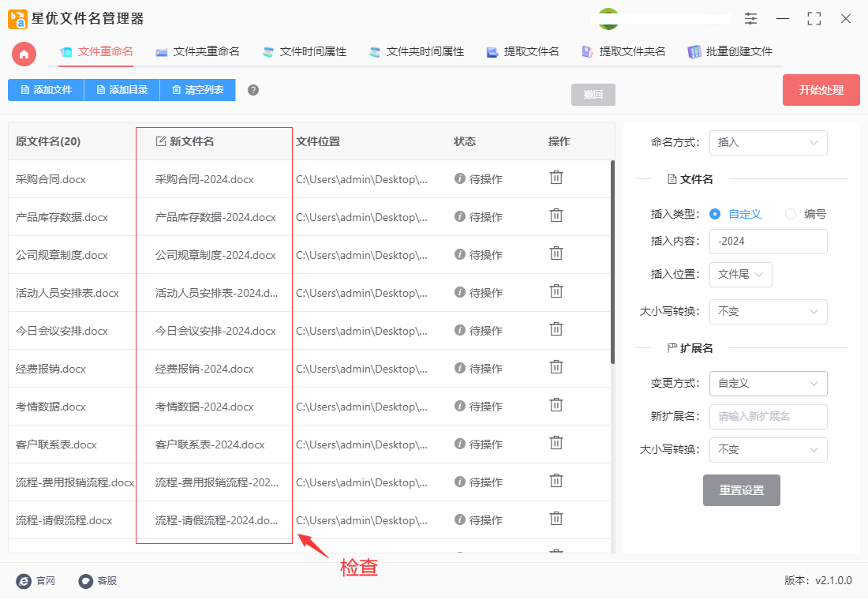Click 文件位置 column header
The width and height of the screenshot is (868, 600).
(x=318, y=142)
